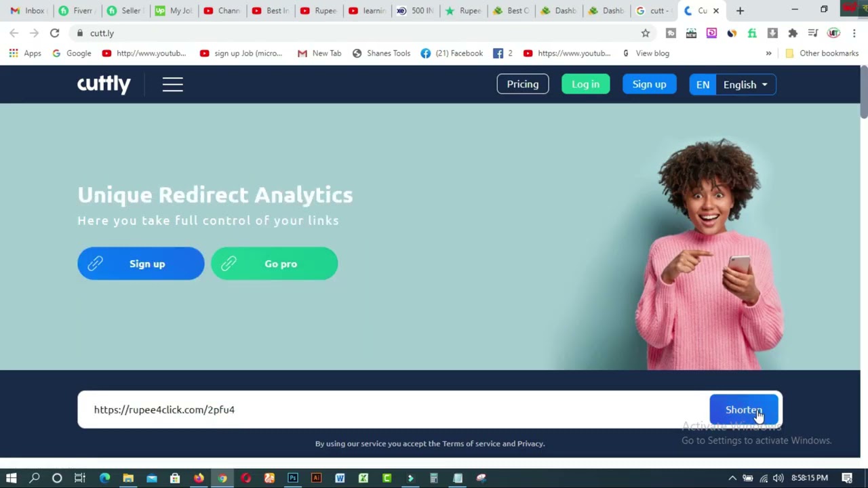Open the Extensions puzzle piece menu
This screenshot has height=488, width=868.
(x=793, y=33)
